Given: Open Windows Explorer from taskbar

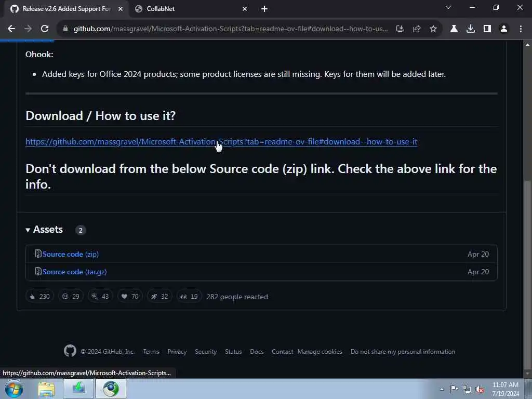Looking at the screenshot, I should click(46, 389).
